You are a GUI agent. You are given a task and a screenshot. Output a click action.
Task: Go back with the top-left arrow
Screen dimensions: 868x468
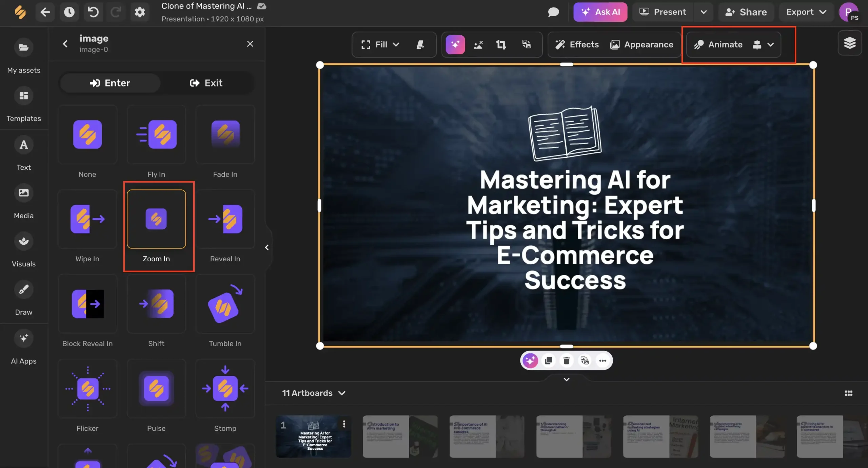(45, 12)
